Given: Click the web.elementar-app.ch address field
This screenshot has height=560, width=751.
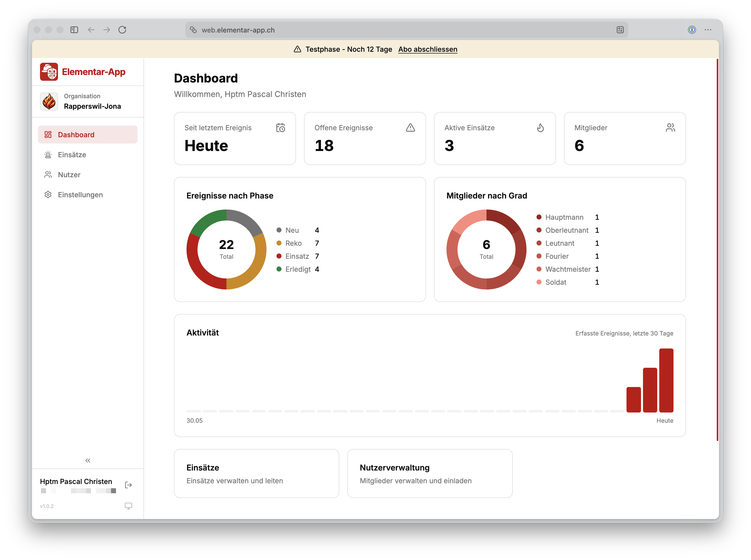Looking at the screenshot, I should click(x=406, y=30).
